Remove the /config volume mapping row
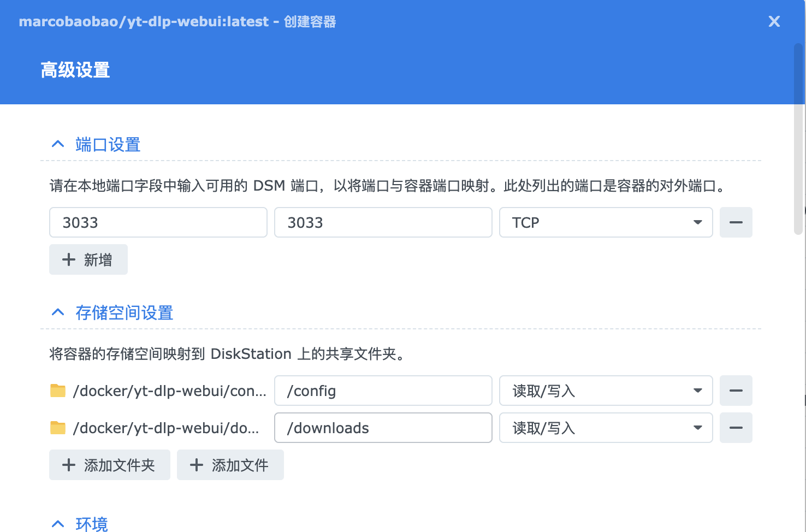806x532 pixels. pyautogui.click(x=736, y=391)
